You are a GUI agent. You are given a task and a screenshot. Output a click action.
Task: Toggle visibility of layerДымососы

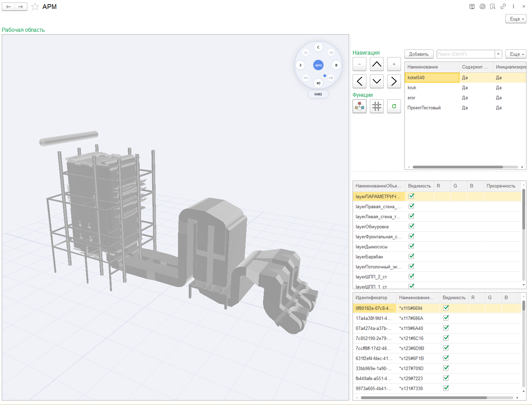(411, 246)
